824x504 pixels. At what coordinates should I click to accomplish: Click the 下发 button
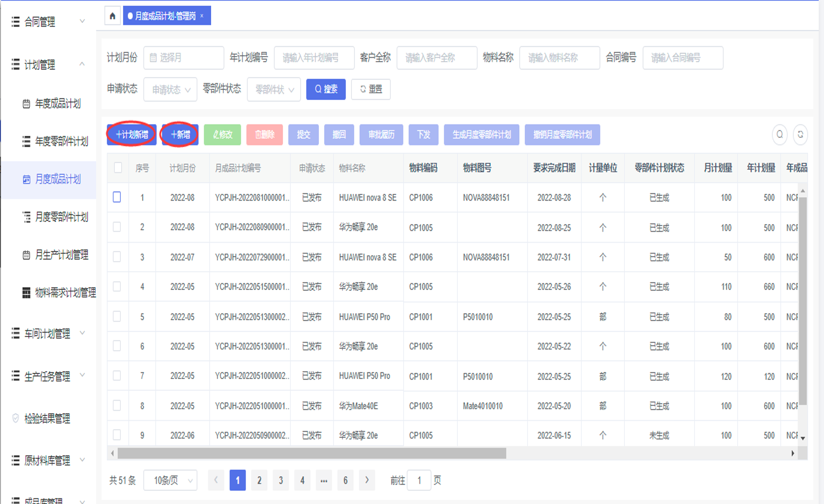coord(423,134)
